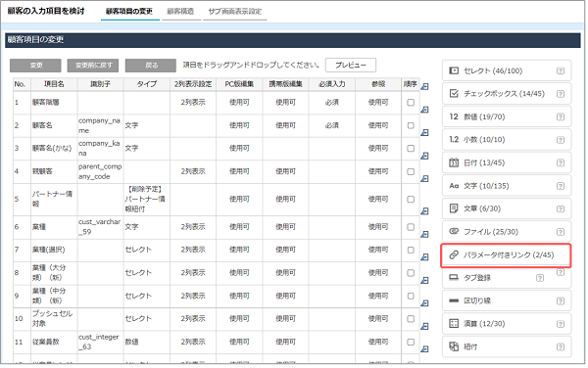Image resolution: width=588 pixels, height=368 pixels.
Task: Check the 順序 box for 顧客名(かな)
Action: (411, 148)
